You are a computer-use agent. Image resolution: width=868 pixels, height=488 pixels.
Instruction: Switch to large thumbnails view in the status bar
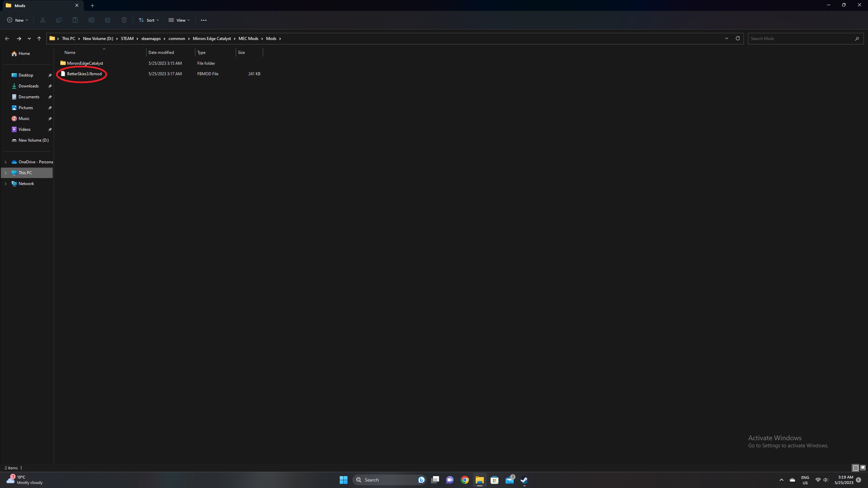coord(863,468)
